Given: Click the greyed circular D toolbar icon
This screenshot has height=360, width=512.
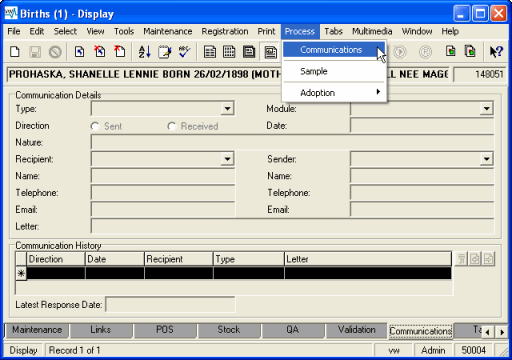Looking at the screenshot, I should tap(400, 52).
